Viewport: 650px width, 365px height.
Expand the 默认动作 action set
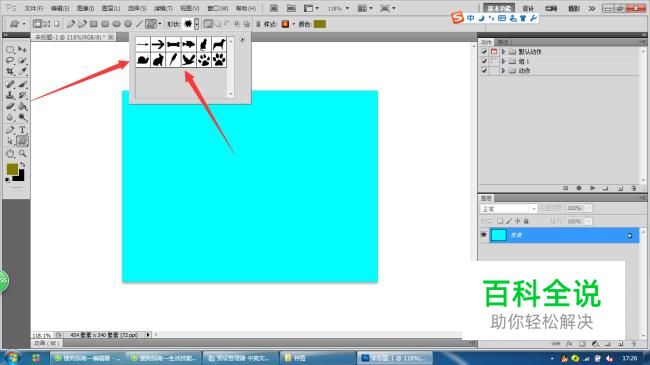tap(503, 52)
